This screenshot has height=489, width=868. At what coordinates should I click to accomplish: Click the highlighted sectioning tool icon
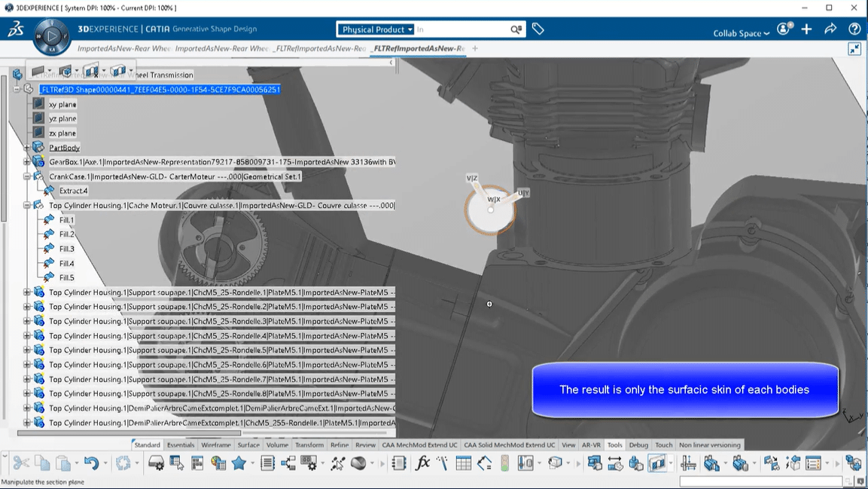pyautogui.click(x=657, y=463)
